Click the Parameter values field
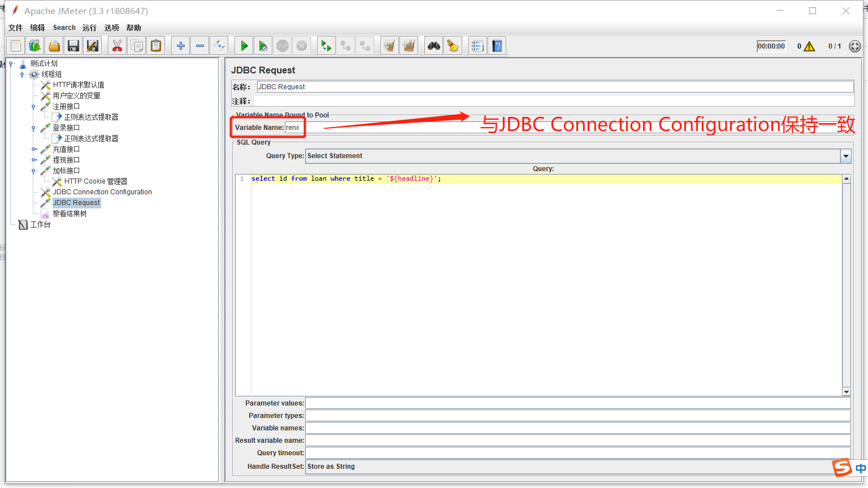The height and width of the screenshot is (488, 868). click(x=578, y=403)
